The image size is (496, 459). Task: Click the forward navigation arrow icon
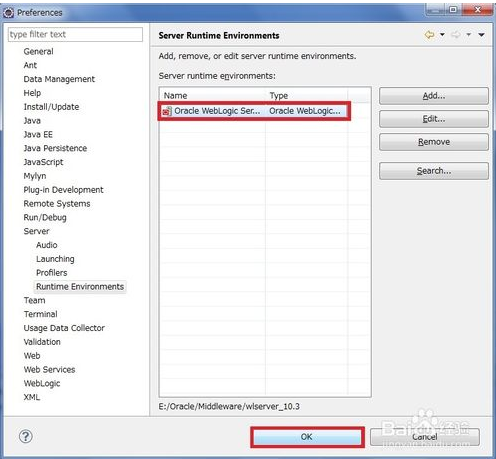[456, 35]
